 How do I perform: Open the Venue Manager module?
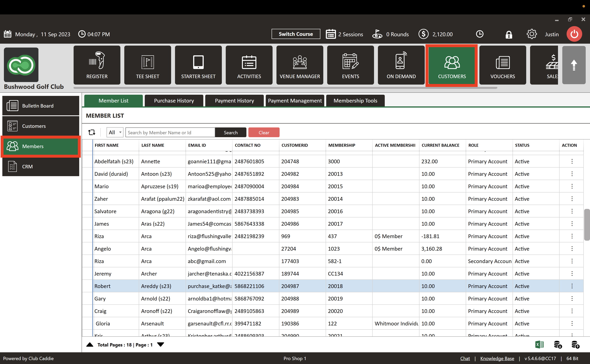299,65
